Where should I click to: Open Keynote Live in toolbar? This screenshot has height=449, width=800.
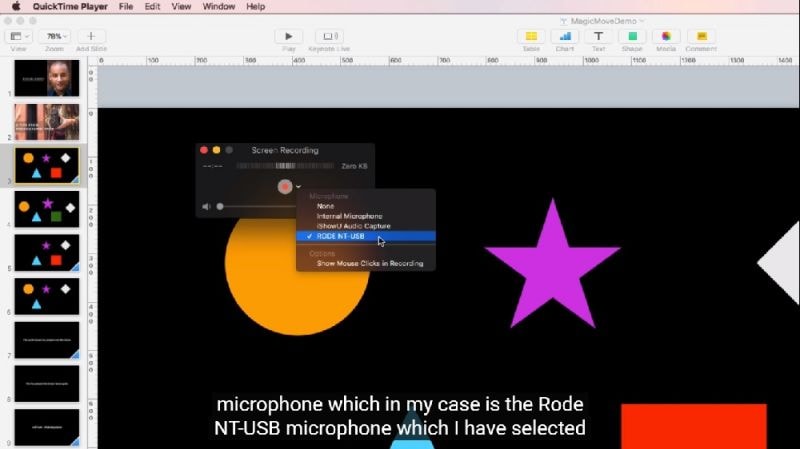(x=329, y=36)
